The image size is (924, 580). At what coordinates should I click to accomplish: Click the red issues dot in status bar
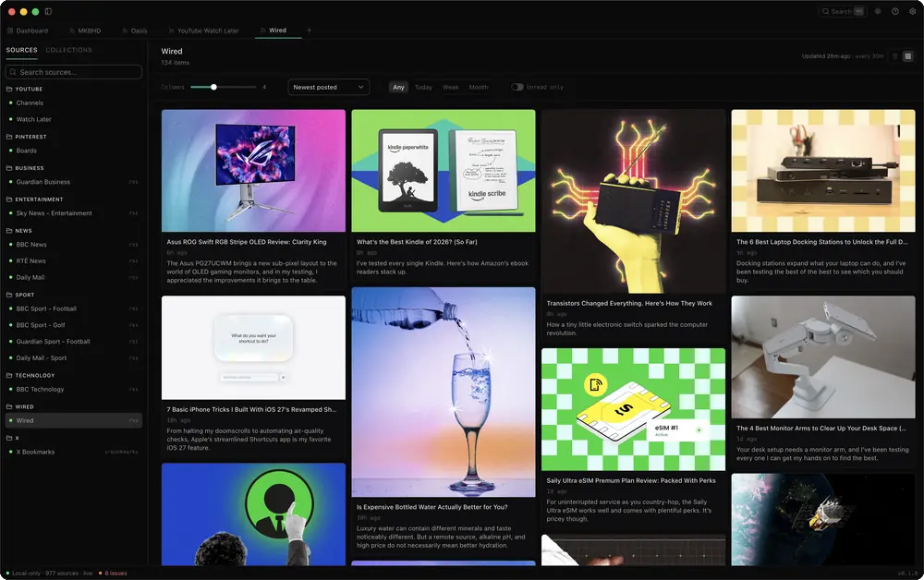pos(100,573)
